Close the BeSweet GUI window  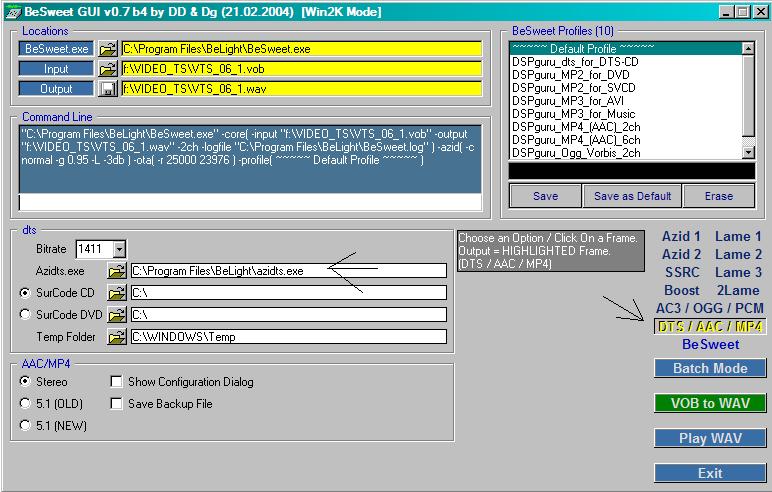click(760, 12)
